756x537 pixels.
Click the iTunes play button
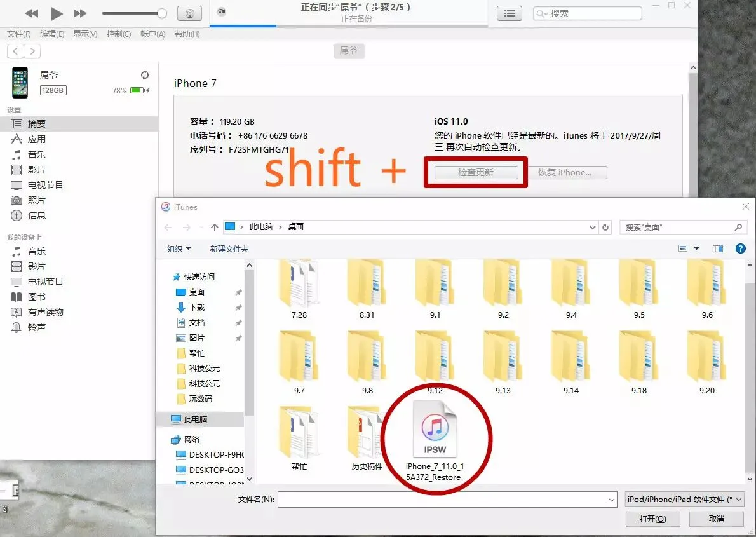coord(57,13)
